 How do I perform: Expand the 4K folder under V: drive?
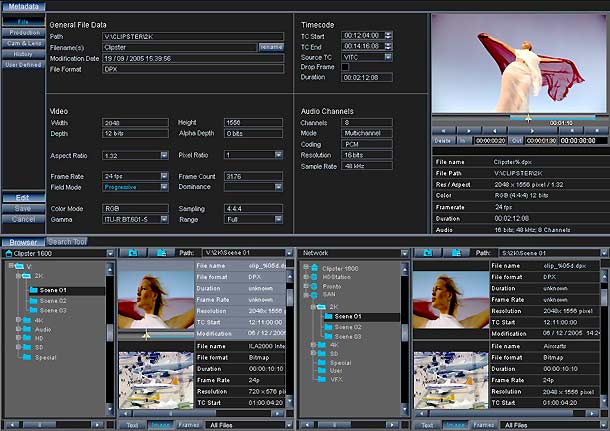click(x=18, y=320)
